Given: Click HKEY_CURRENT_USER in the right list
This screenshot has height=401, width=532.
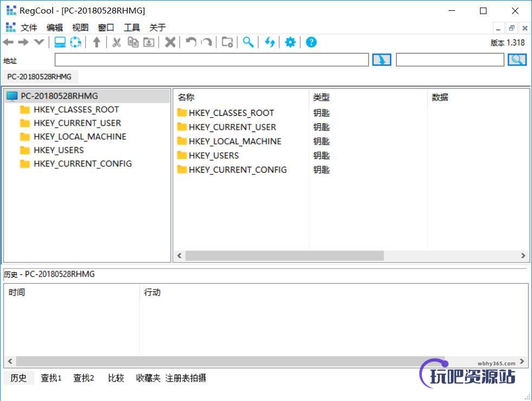Looking at the screenshot, I should [232, 127].
